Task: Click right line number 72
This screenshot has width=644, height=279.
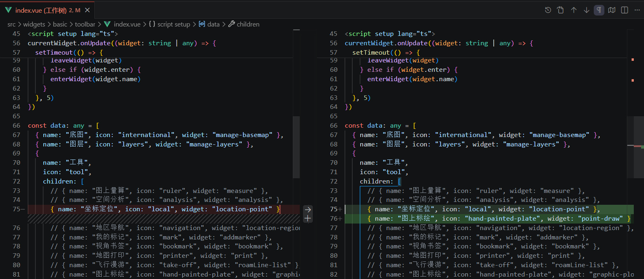Action: pos(334,182)
